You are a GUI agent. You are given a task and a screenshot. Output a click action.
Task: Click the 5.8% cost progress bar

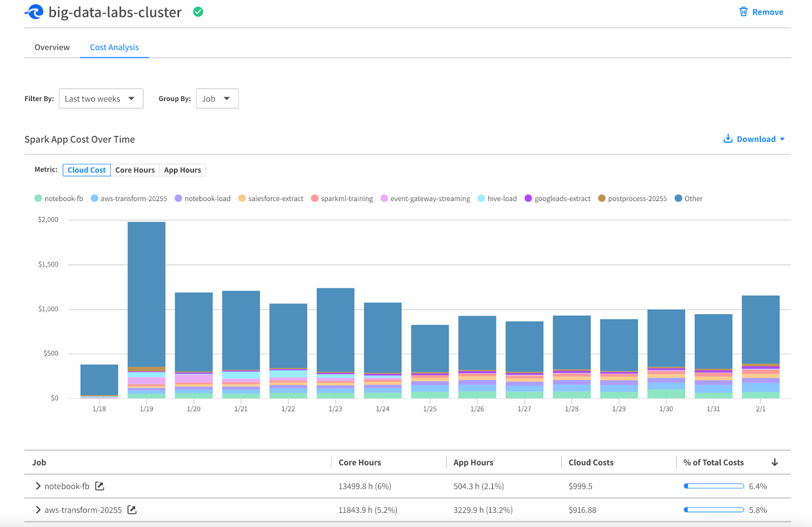(714, 510)
